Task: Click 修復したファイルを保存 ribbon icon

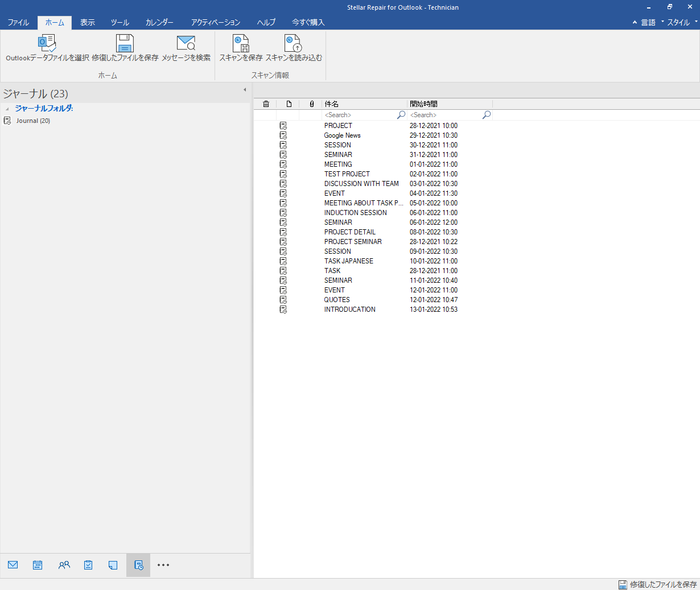Action: tap(125, 43)
